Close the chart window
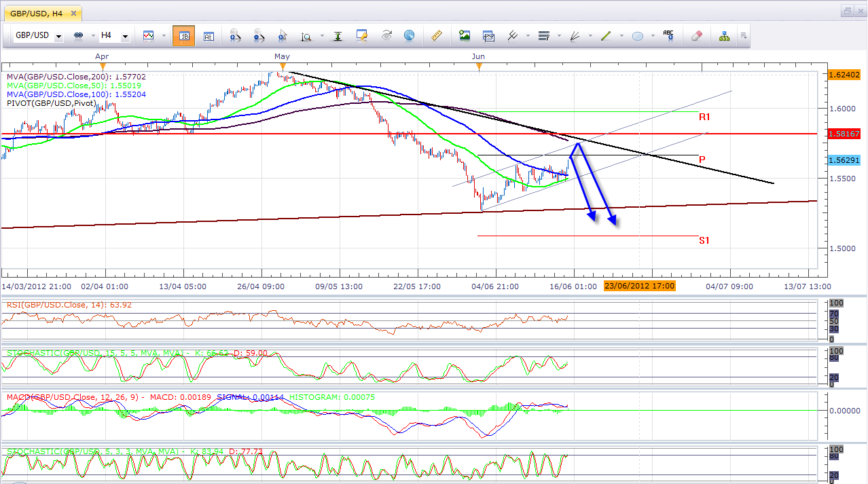 pos(860,11)
